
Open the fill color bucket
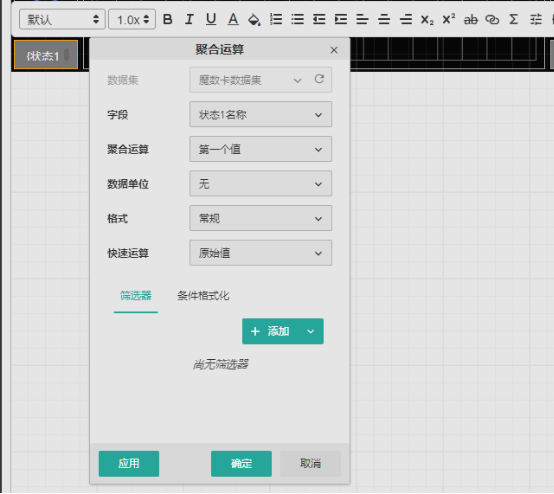[254, 19]
